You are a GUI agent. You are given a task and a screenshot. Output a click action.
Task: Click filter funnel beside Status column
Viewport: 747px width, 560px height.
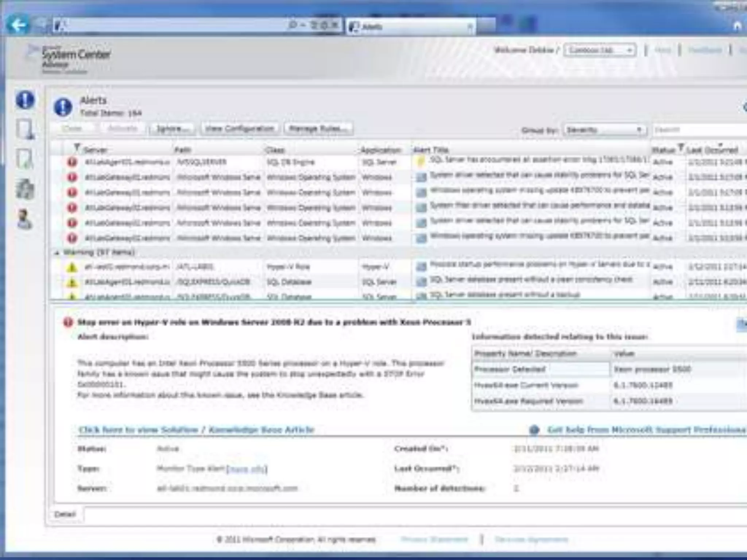(680, 147)
